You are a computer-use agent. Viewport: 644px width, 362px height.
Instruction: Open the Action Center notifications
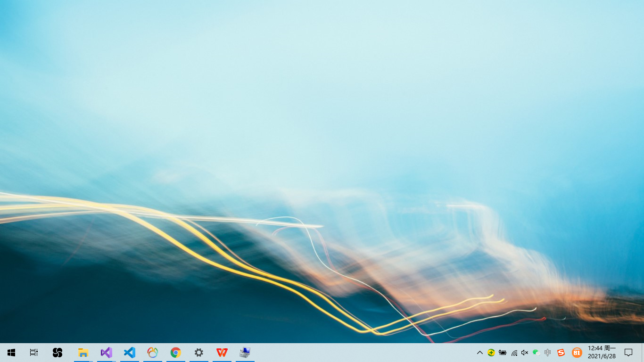[628, 353]
